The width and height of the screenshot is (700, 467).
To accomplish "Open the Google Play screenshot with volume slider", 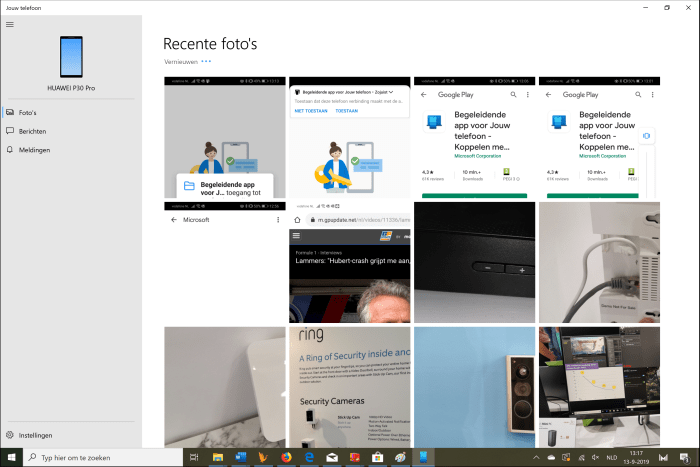I will click(599, 138).
